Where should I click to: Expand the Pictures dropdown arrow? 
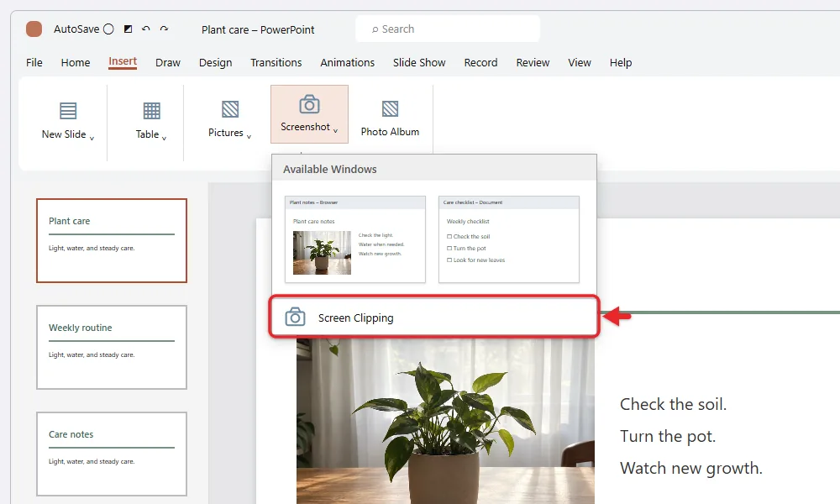pos(249,137)
